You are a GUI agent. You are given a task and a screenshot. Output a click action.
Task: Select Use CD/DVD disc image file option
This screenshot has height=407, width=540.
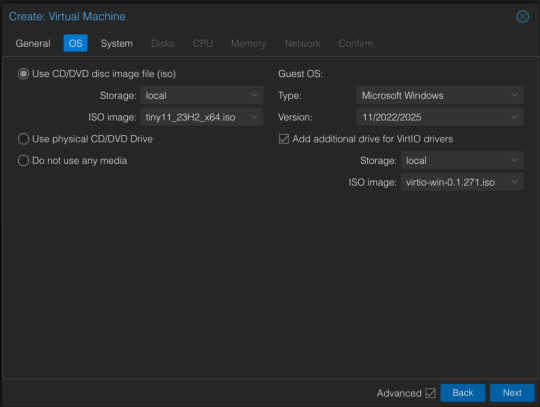pos(23,74)
